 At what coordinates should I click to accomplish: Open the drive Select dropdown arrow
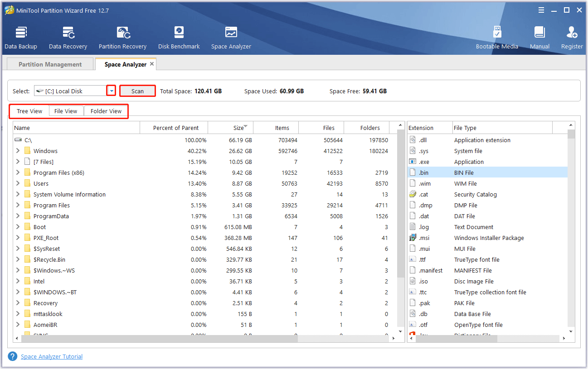coord(112,91)
